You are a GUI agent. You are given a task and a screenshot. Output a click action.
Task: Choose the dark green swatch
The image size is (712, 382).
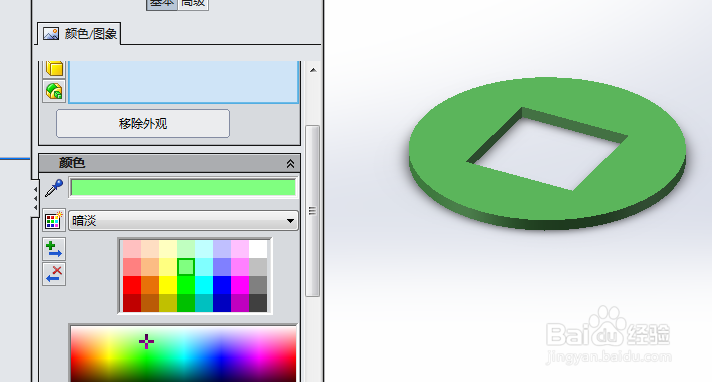tap(186, 303)
